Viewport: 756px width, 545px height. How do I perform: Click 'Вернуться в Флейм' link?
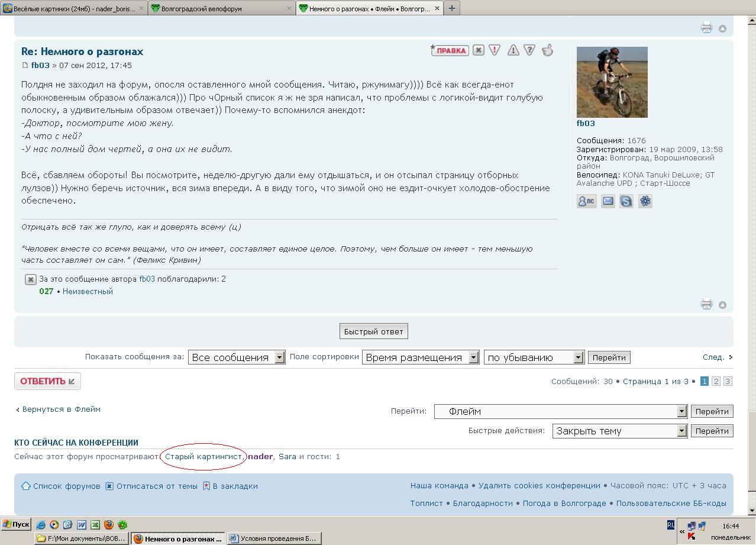coord(61,409)
